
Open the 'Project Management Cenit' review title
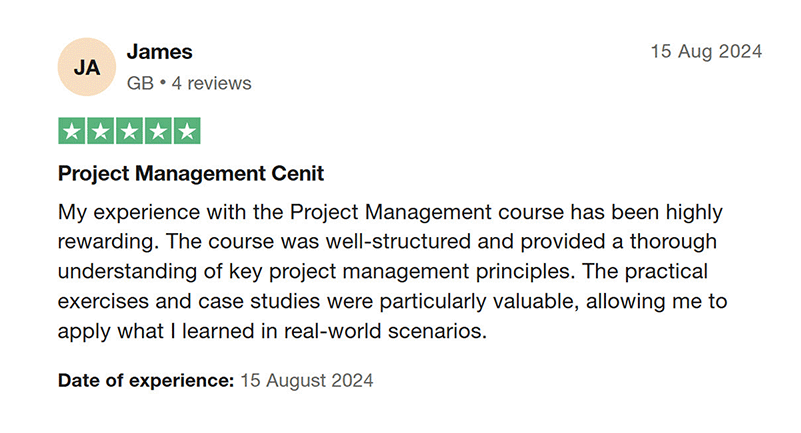191,174
